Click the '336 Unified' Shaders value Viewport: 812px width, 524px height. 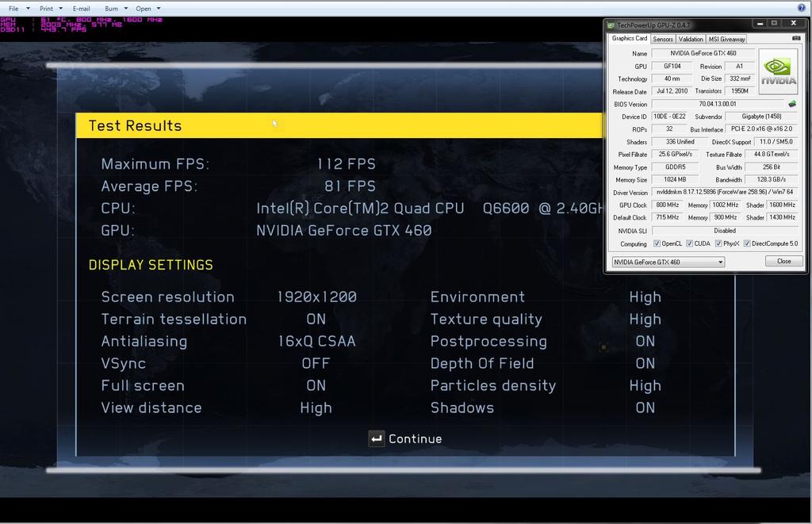(x=680, y=142)
